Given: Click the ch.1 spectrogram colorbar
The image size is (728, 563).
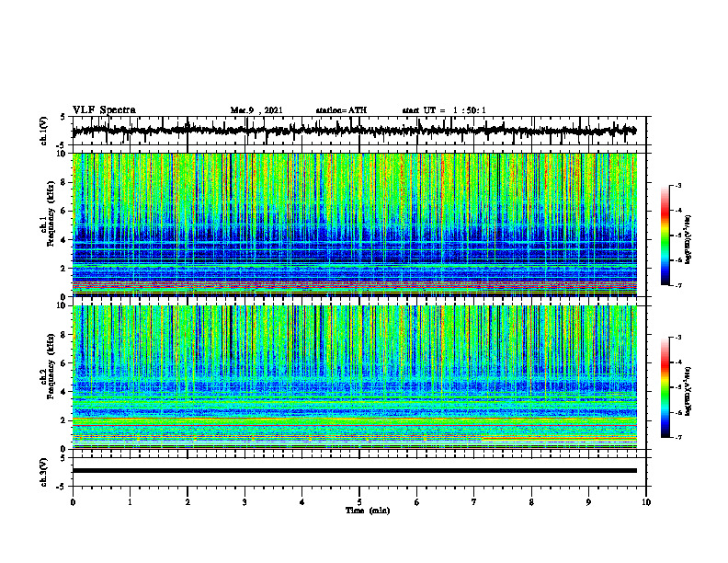Looking at the screenshot, I should click(665, 236).
